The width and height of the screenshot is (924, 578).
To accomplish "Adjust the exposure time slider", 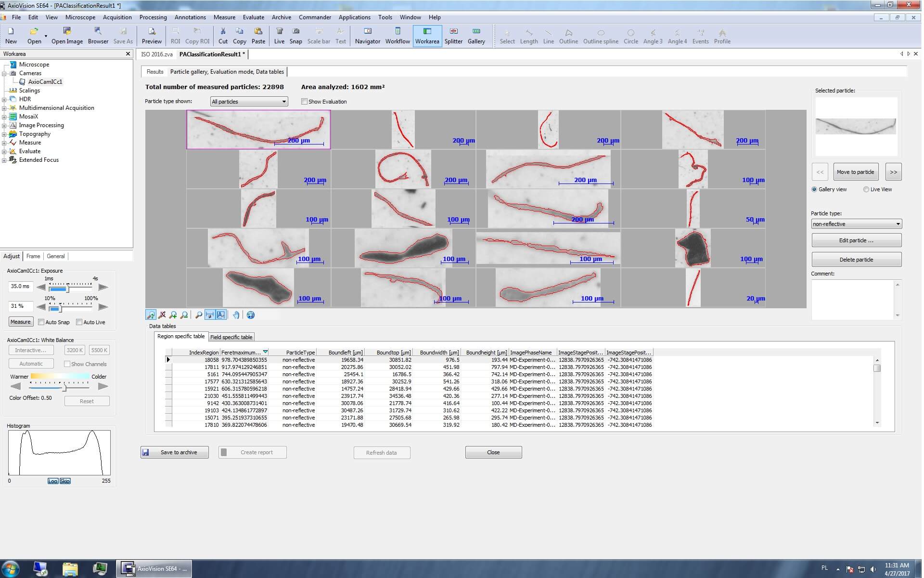I will pyautogui.click(x=68, y=289).
